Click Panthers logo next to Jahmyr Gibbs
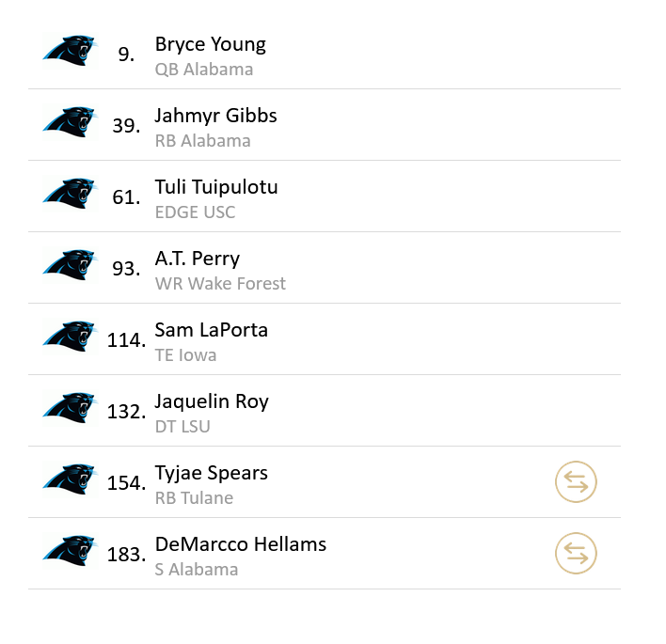The image size is (666, 644). 70,122
